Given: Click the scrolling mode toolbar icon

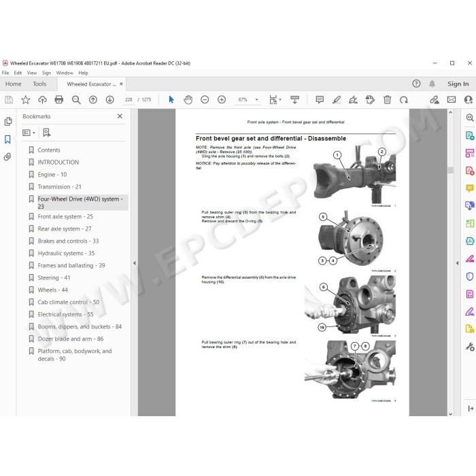Looking at the screenshot, I should (294, 99).
